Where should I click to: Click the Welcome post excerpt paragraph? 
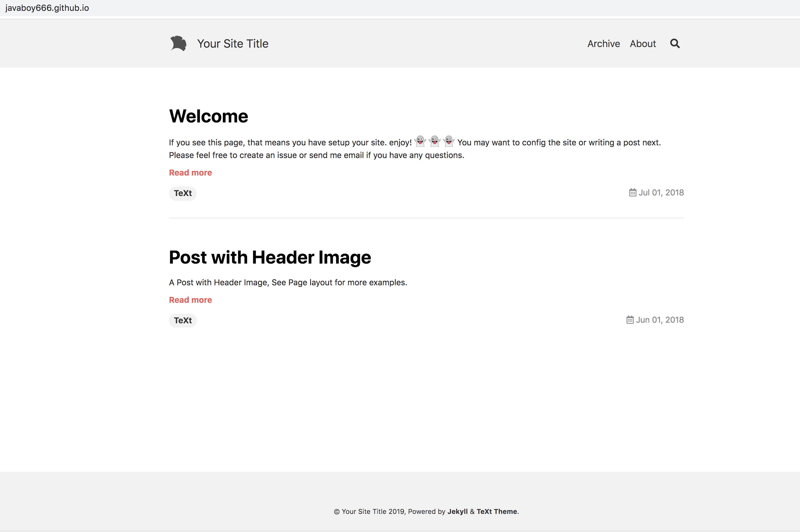415,149
